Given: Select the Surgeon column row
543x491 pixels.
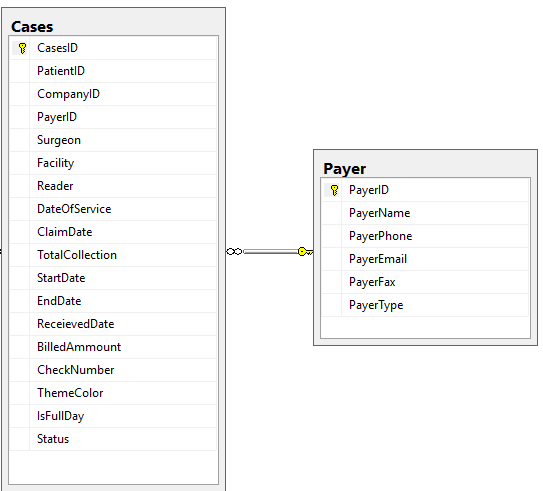Looking at the screenshot, I should tap(113, 140).
